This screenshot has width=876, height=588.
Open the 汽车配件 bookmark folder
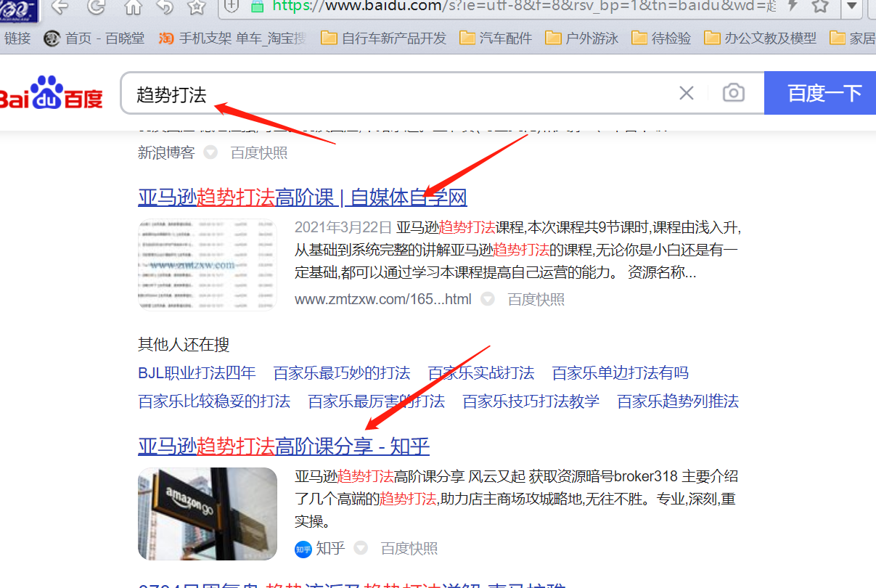click(496, 38)
